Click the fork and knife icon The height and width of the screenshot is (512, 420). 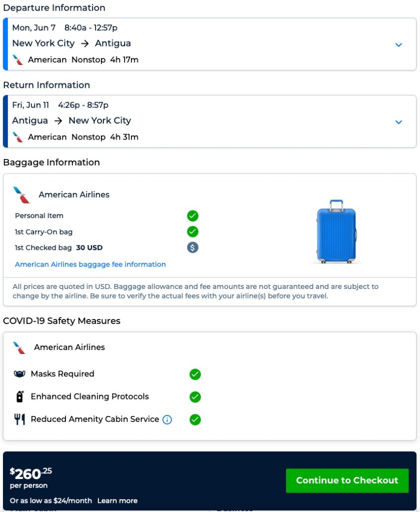[x=19, y=419]
